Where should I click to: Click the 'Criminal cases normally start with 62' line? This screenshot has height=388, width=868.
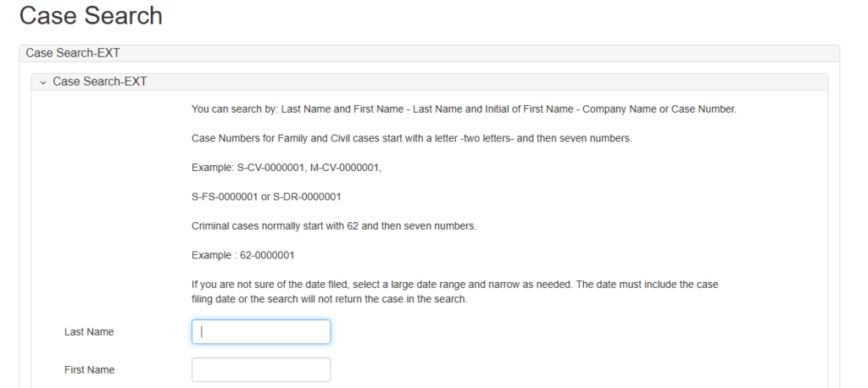[334, 225]
